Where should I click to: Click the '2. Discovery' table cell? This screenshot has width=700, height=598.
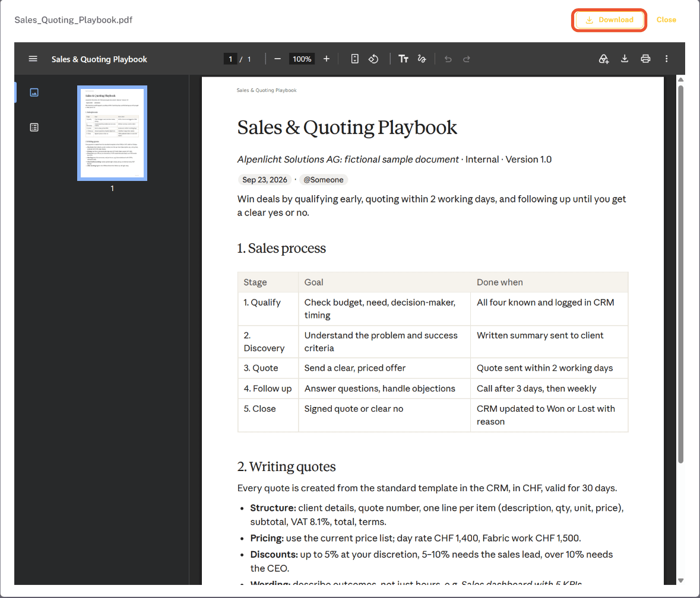[x=268, y=342]
